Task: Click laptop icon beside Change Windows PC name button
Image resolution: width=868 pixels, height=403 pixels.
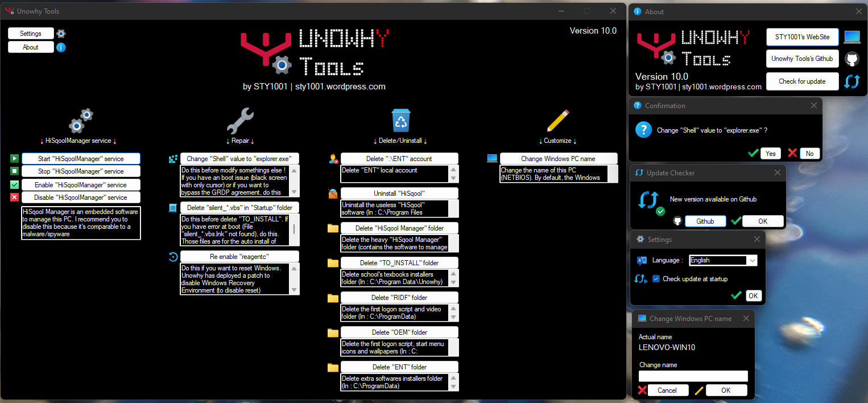Action: pos(493,159)
